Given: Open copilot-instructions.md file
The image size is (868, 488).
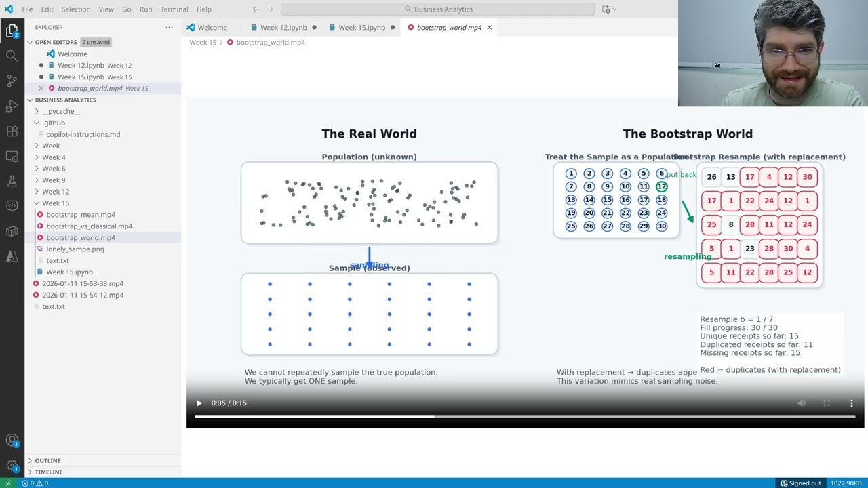Looking at the screenshot, I should [x=83, y=134].
